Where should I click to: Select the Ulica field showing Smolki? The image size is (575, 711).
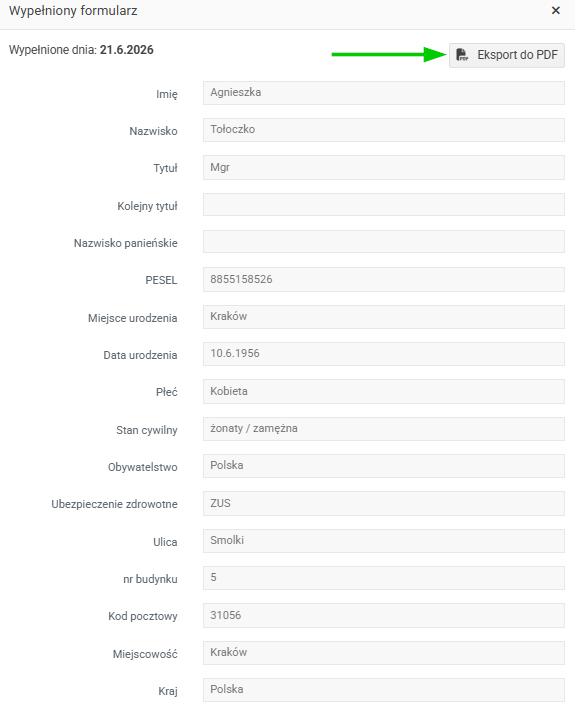(x=384, y=541)
